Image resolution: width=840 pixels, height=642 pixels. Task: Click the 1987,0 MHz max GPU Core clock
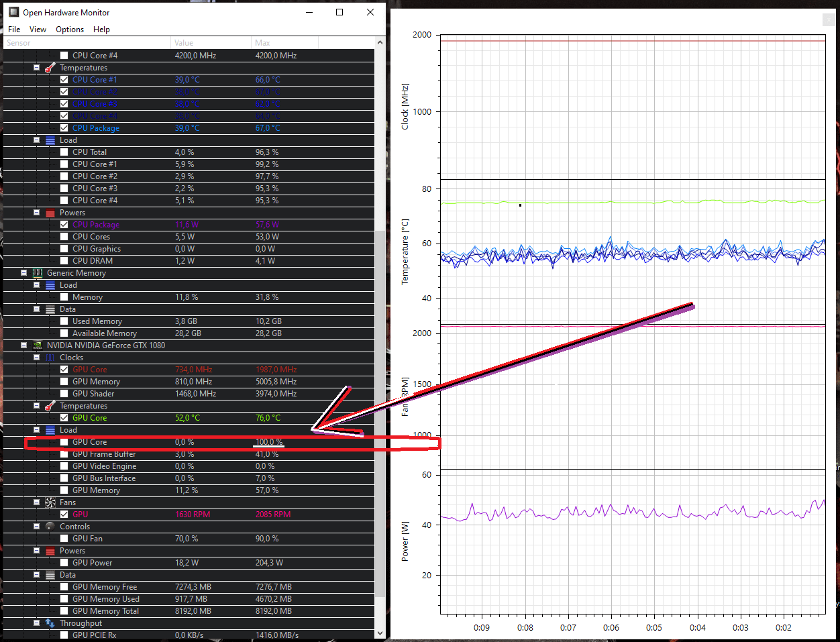point(276,370)
